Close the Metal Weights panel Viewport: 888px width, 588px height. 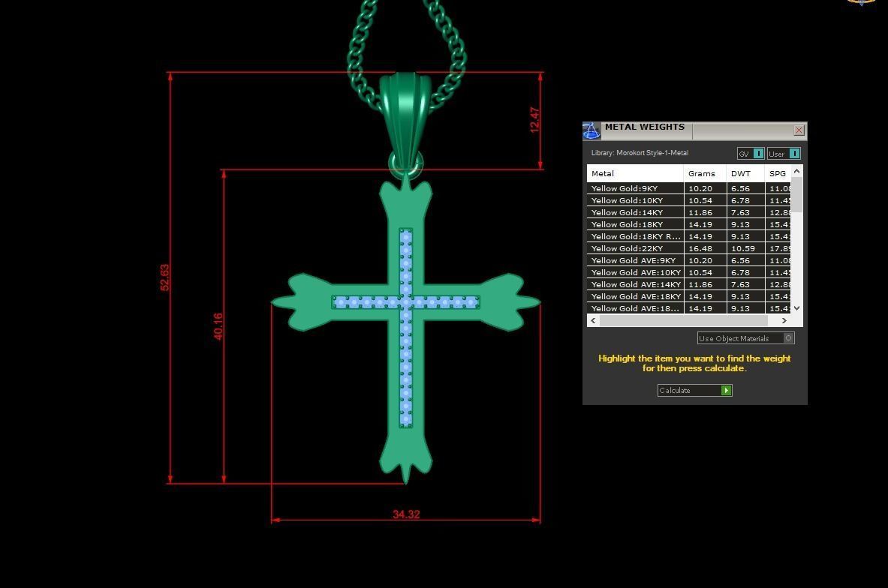click(x=799, y=130)
